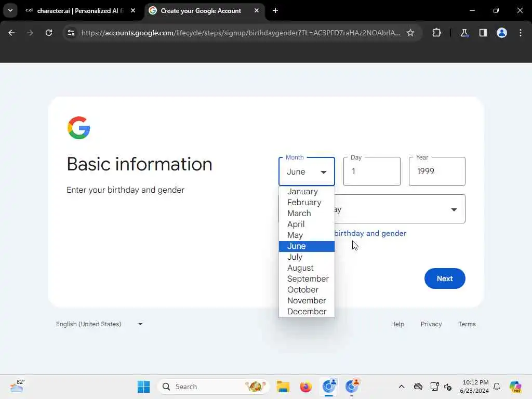Go back to the previous page
532x399 pixels.
[x=11, y=33]
